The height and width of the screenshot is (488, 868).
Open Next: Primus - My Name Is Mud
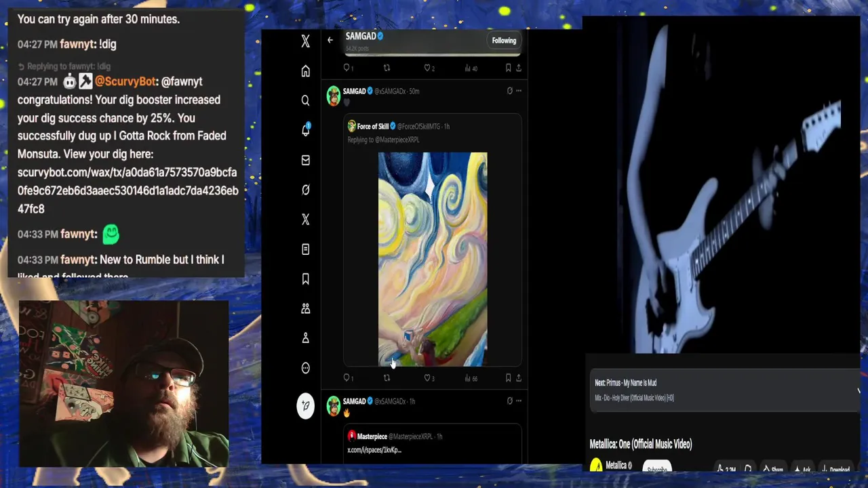point(625,383)
